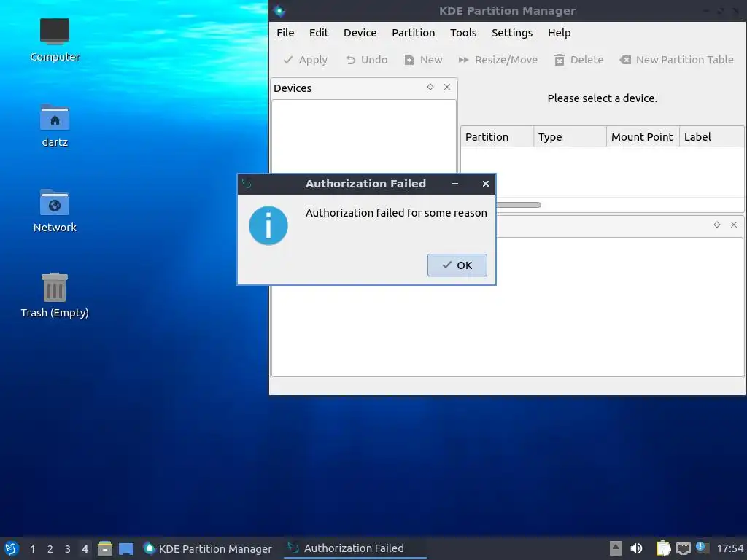The image size is (747, 560).
Task: Click the volume speaker tray icon
Action: 636,548
